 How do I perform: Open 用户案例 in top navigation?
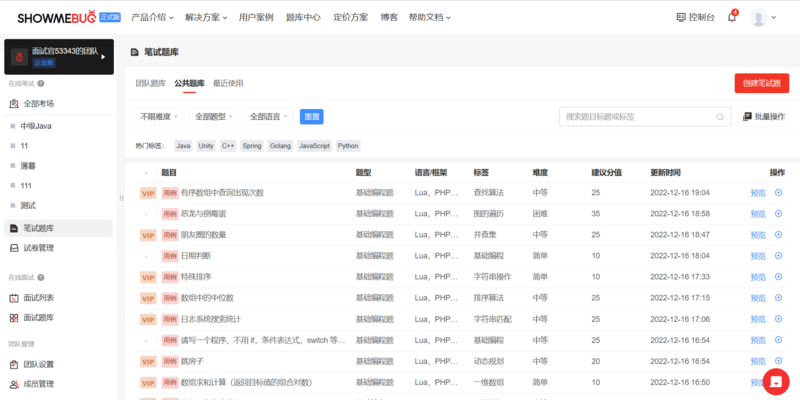(256, 17)
